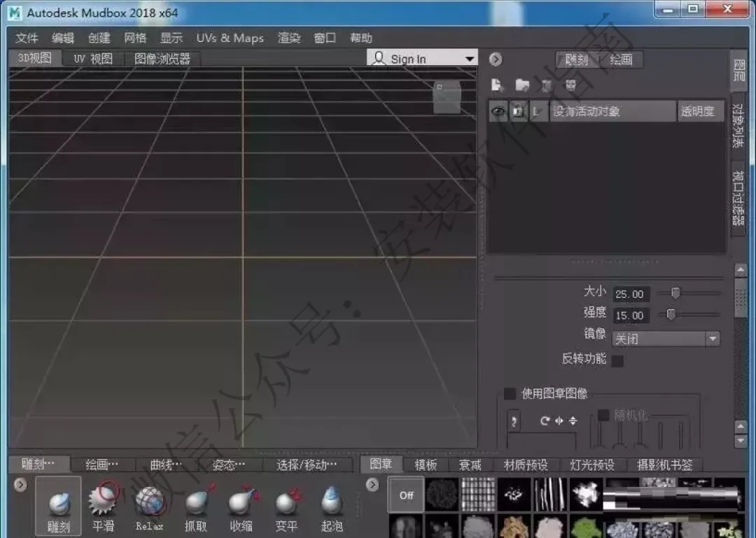Select the 平滑 smooth tool
Screen dimensions: 756x538
(x=103, y=506)
